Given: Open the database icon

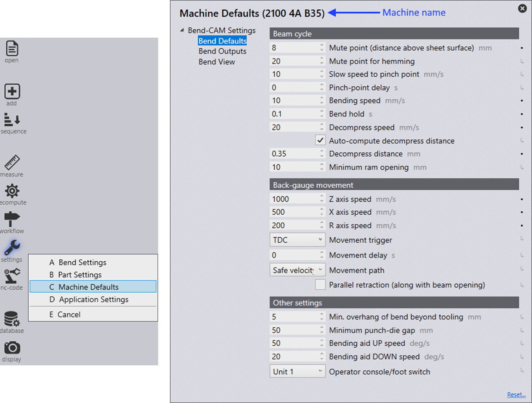Looking at the screenshot, I should pyautogui.click(x=12, y=319).
